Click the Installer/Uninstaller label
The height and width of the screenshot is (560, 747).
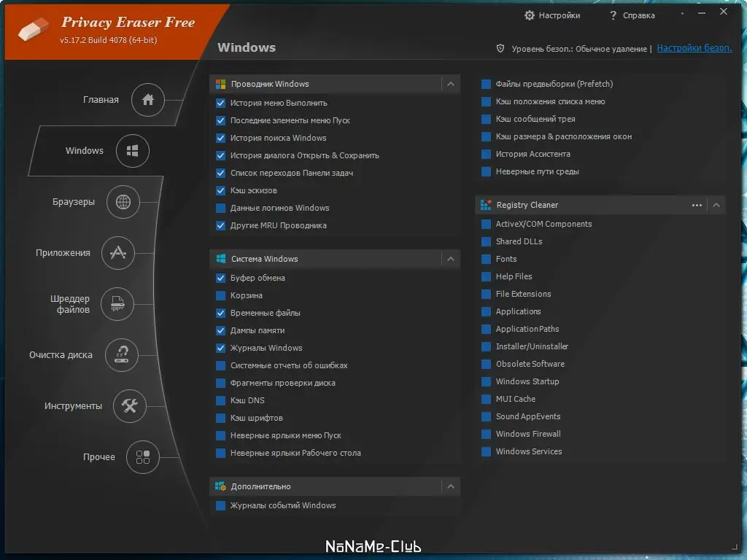coord(532,346)
